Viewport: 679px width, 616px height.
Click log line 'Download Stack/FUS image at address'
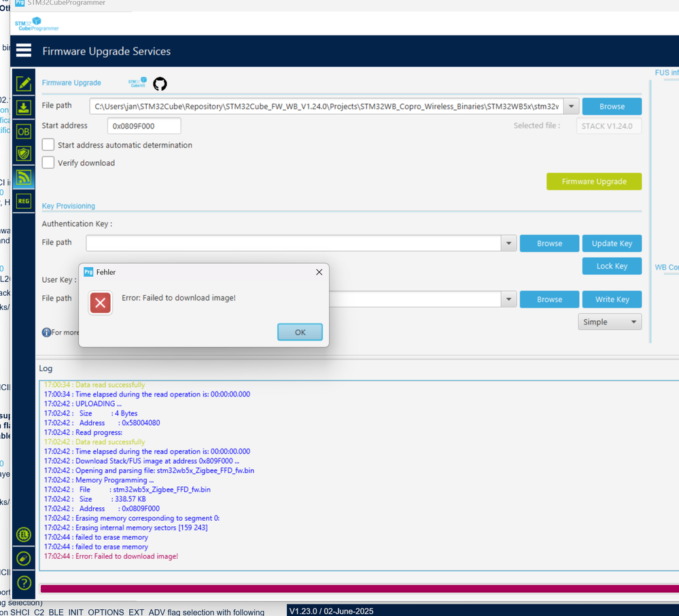[x=141, y=461]
